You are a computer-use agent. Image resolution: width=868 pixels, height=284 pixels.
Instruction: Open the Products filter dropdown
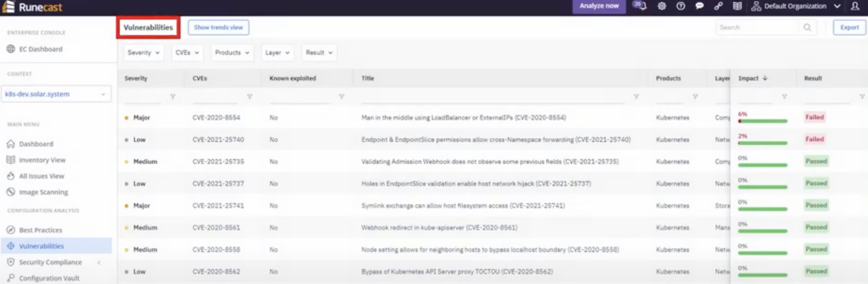coord(232,53)
